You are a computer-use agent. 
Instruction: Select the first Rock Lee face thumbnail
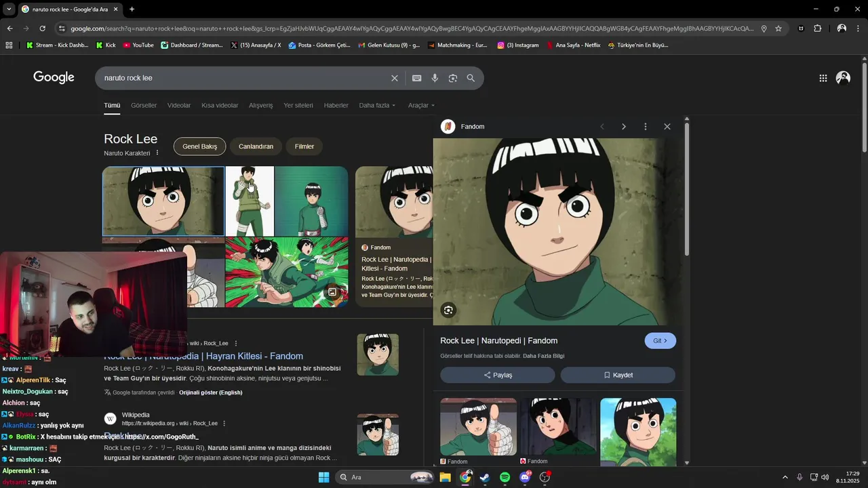coord(163,201)
